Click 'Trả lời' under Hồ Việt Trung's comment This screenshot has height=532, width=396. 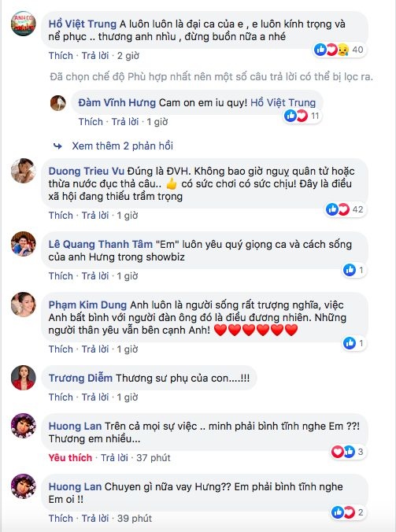pyautogui.click(x=95, y=56)
